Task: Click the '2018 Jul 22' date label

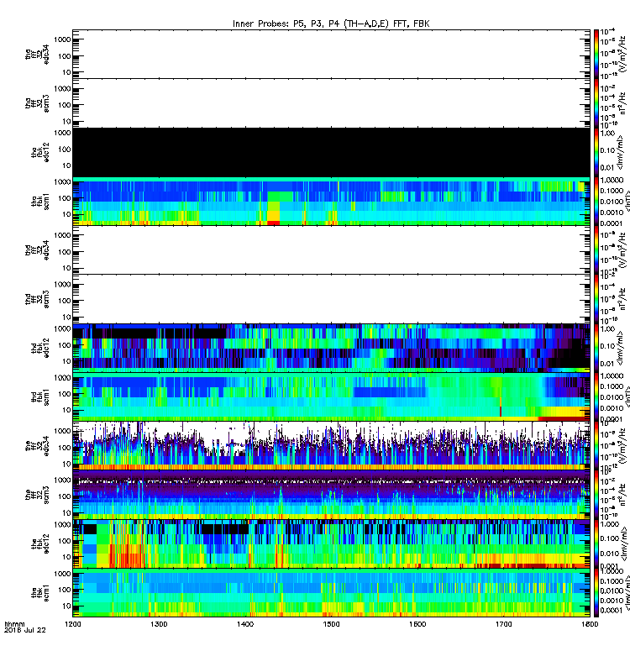Action: (x=25, y=630)
